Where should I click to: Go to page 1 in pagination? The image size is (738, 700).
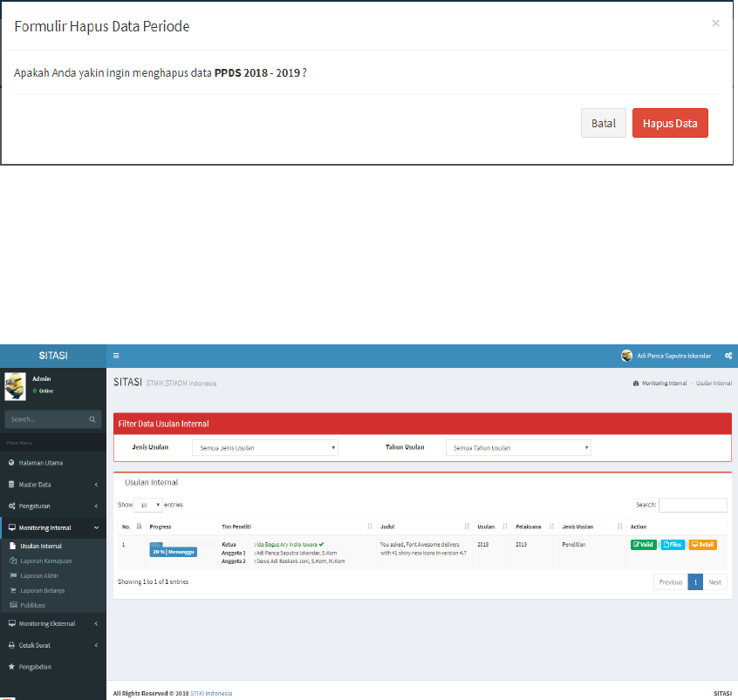pos(695,582)
